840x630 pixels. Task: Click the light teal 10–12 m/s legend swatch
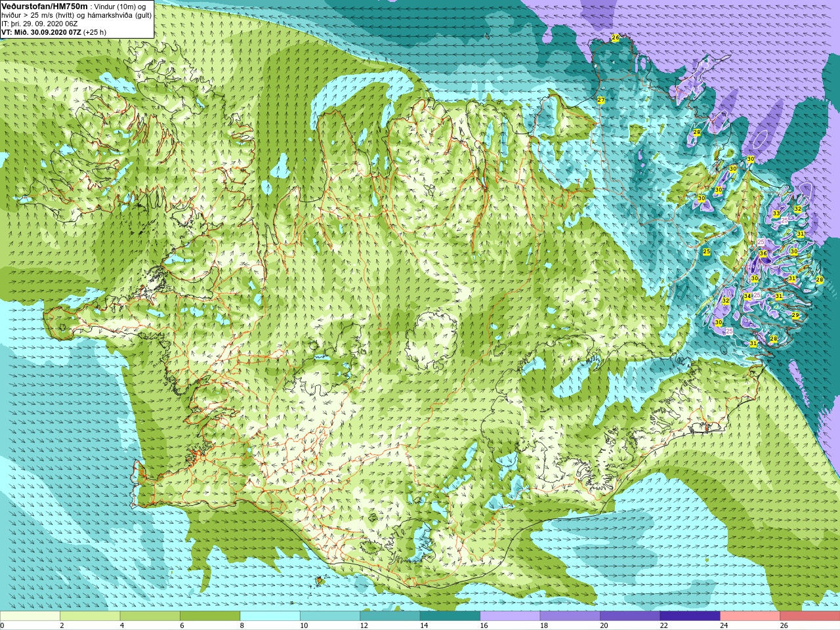[330, 616]
